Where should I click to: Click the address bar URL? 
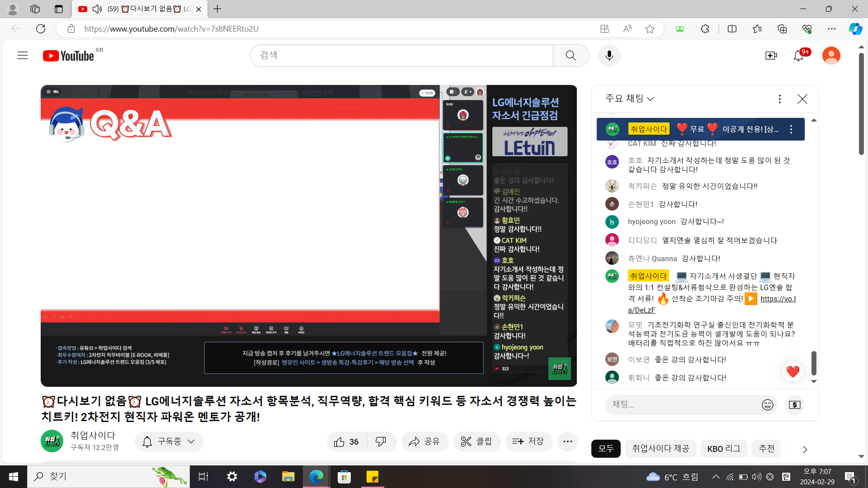[171, 29]
